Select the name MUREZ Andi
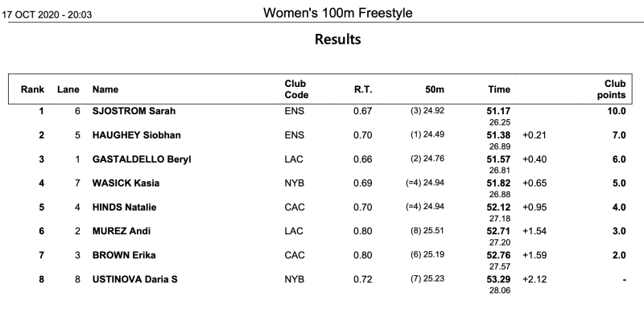644x309 pixels. 122,231
